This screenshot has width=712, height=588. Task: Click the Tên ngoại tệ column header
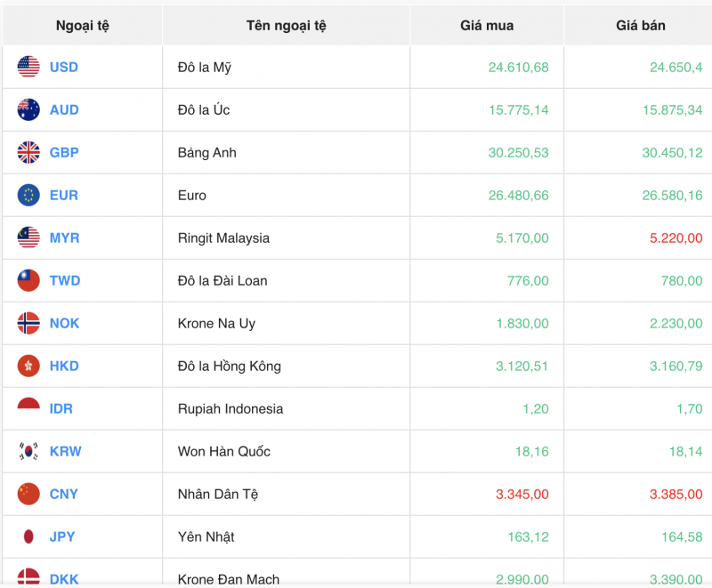click(x=287, y=25)
